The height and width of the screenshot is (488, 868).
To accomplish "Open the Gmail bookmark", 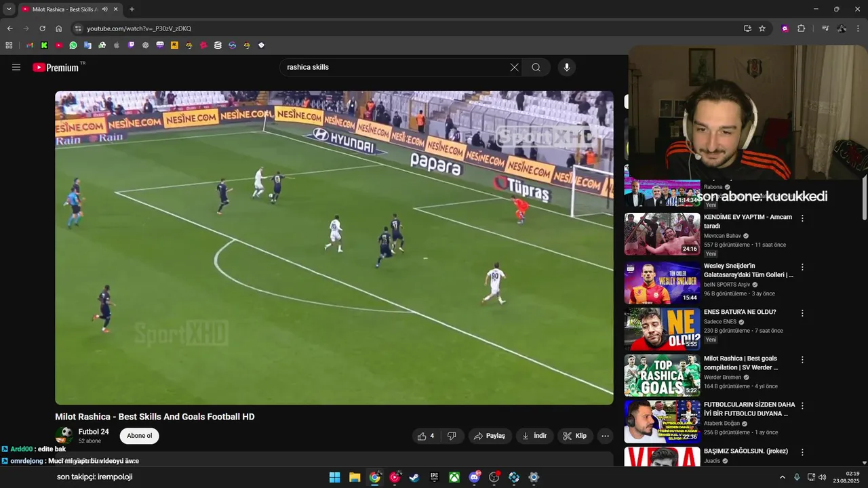I will (30, 45).
